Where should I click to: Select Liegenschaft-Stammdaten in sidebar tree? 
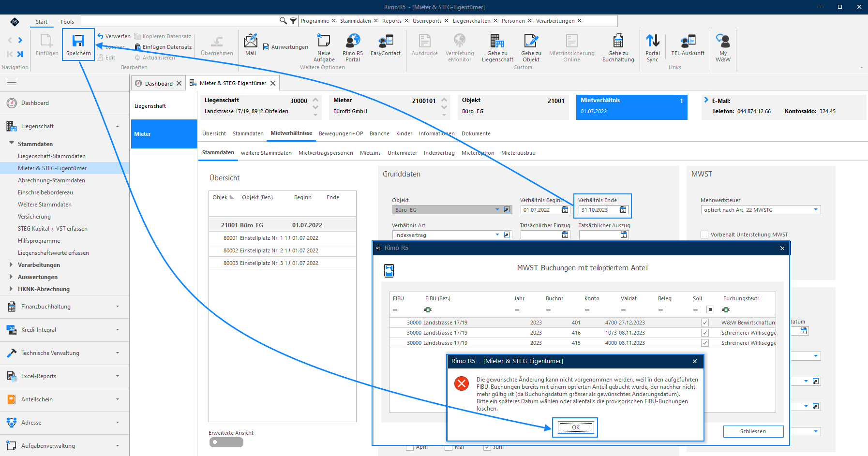click(x=52, y=156)
